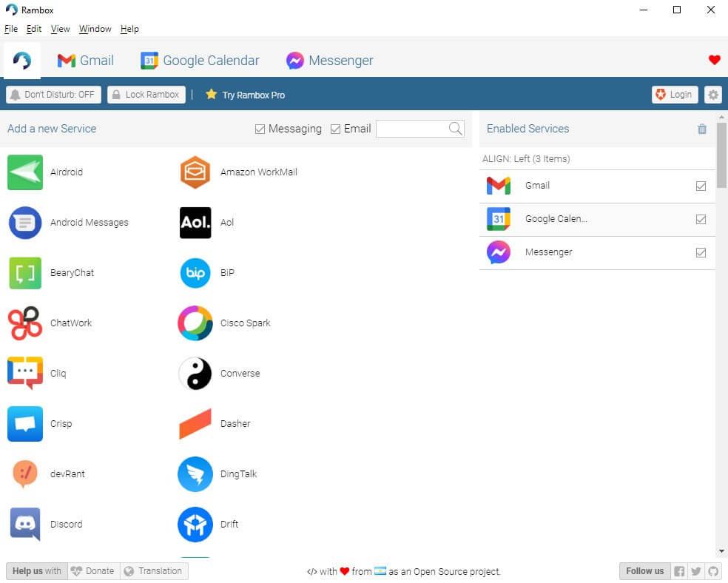
Task: Disable Messenger service checkbox
Action: pyautogui.click(x=701, y=253)
